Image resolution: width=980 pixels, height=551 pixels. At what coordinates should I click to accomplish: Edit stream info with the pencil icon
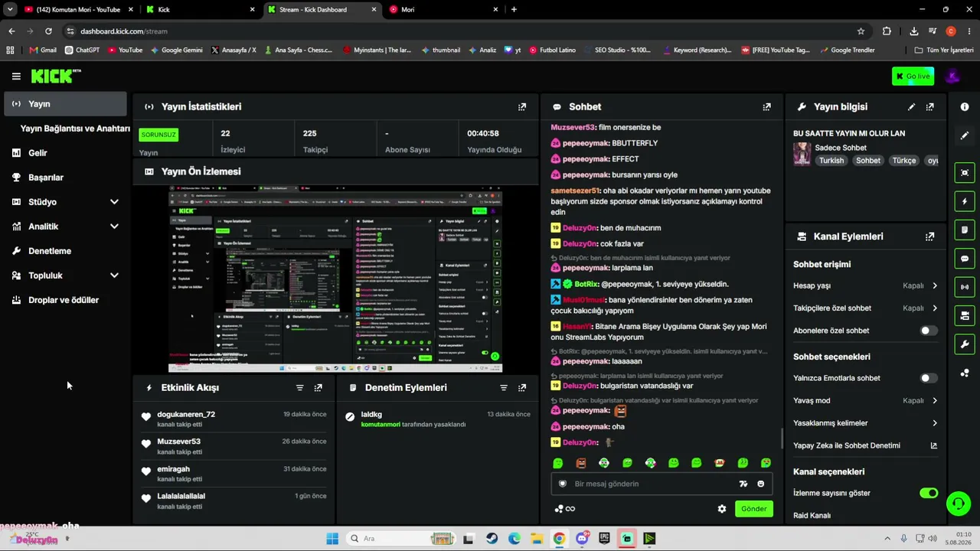pyautogui.click(x=911, y=107)
